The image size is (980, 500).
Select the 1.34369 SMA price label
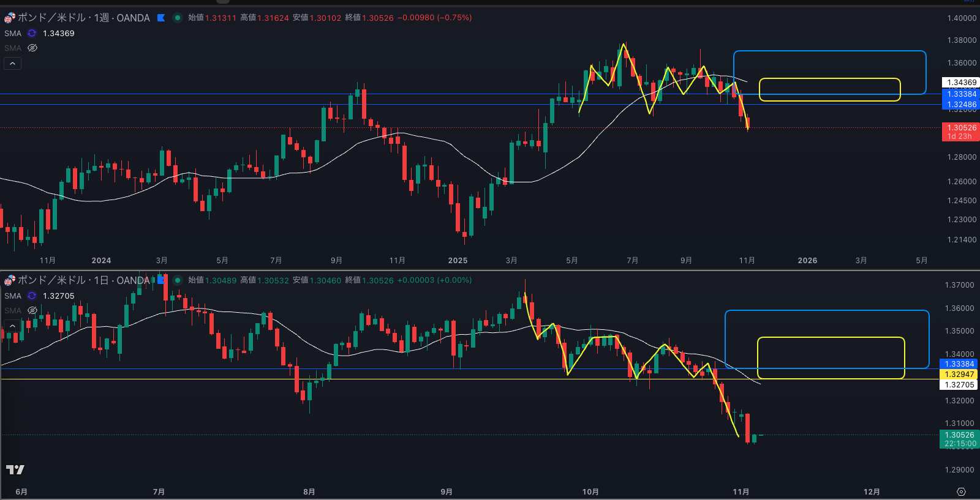coord(960,83)
